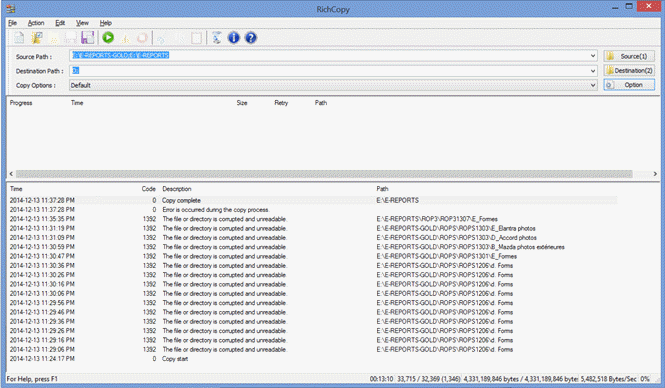This screenshot has height=388, width=665.
Task: Click the Destination(2) button
Action: (x=629, y=70)
